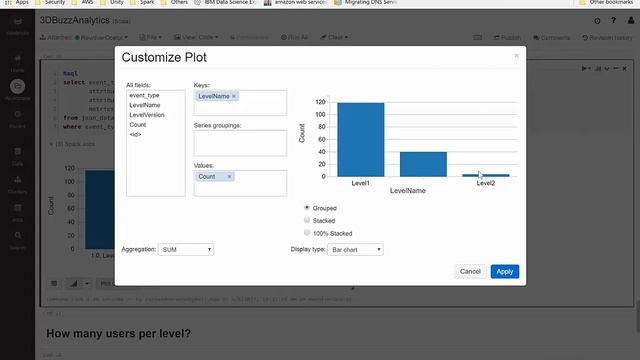Click Permissions in notebook toolbar

[x=249, y=38]
